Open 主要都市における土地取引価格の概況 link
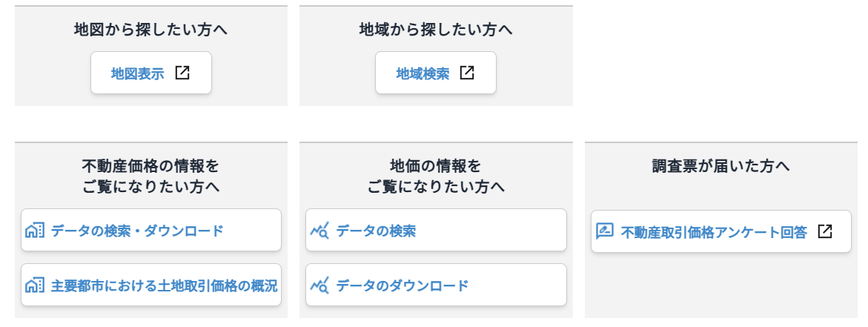Viewport: 868px width, 327px height. pos(164,285)
